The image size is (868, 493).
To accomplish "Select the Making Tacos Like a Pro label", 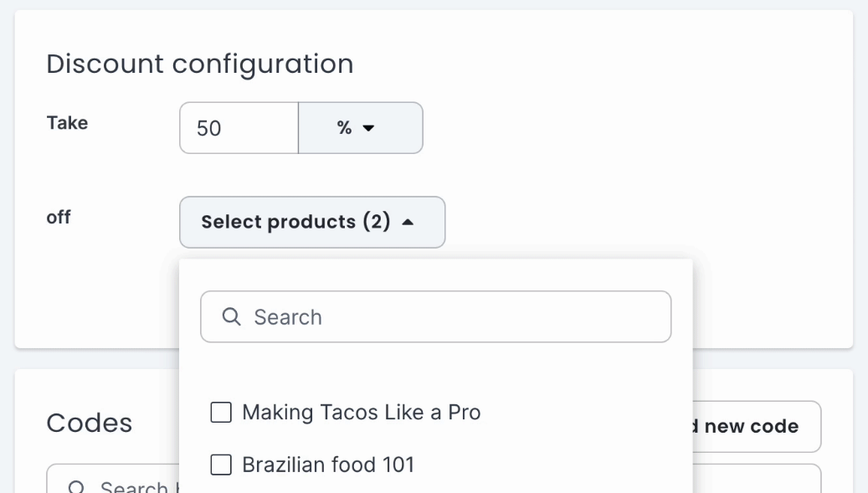I will pyautogui.click(x=361, y=413).
